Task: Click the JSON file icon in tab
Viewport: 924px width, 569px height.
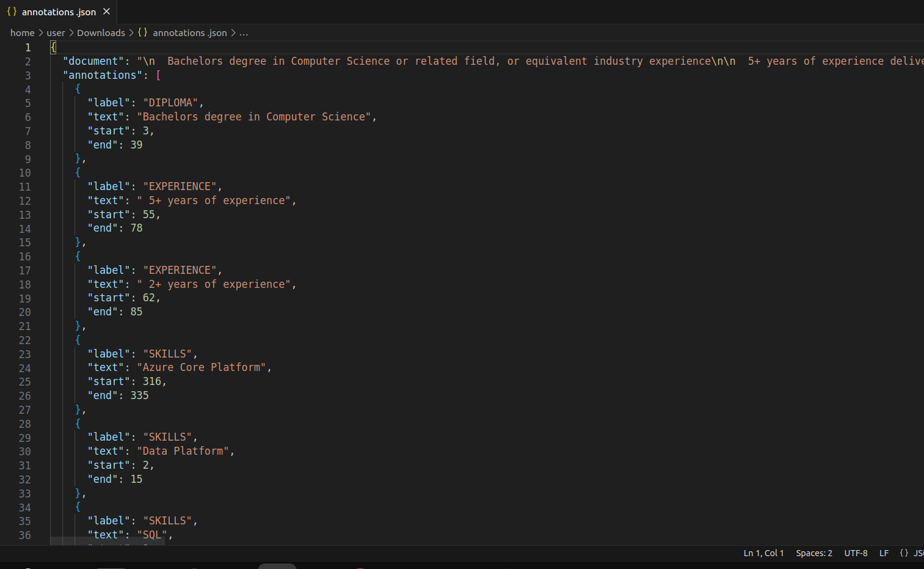Action: (x=12, y=12)
